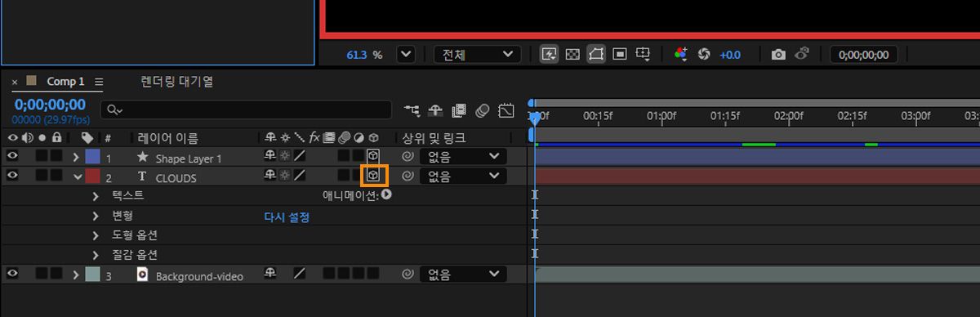Screen dimensions: 980x317
Task: Click the 61.3 magnification value
Action: click(x=357, y=55)
